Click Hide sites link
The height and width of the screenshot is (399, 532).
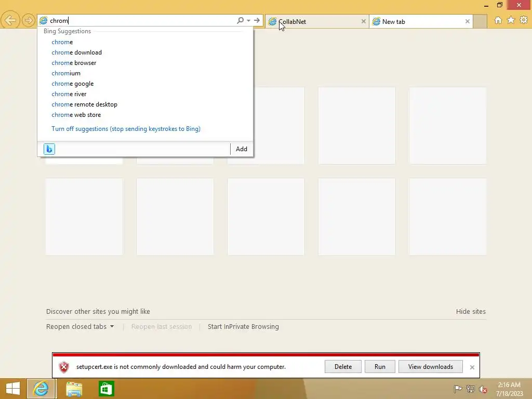tap(471, 312)
